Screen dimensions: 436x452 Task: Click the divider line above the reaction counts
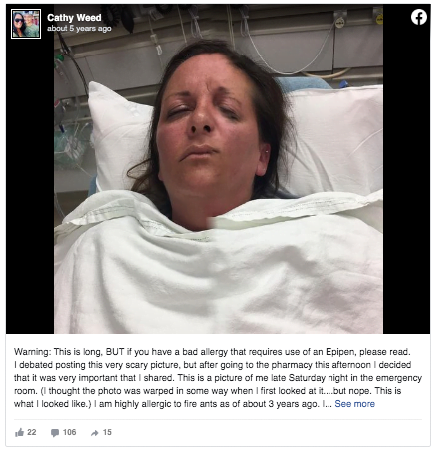(218, 420)
